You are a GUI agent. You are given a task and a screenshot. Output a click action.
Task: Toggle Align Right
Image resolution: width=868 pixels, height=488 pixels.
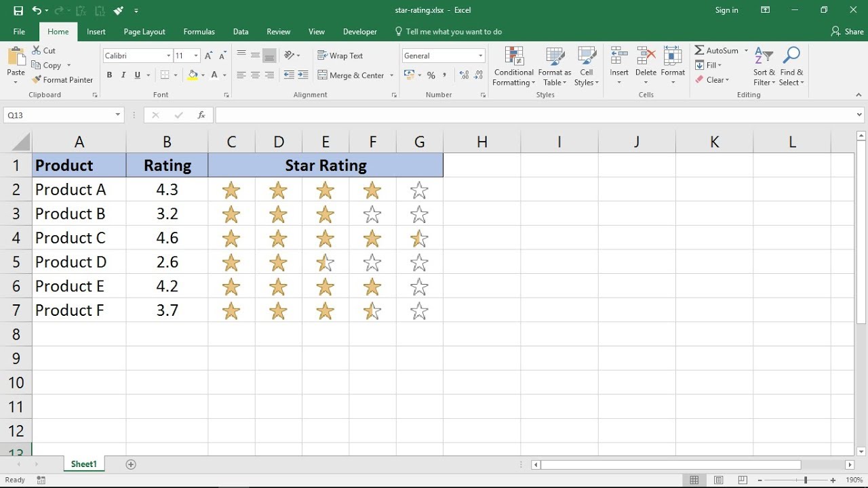(269, 75)
